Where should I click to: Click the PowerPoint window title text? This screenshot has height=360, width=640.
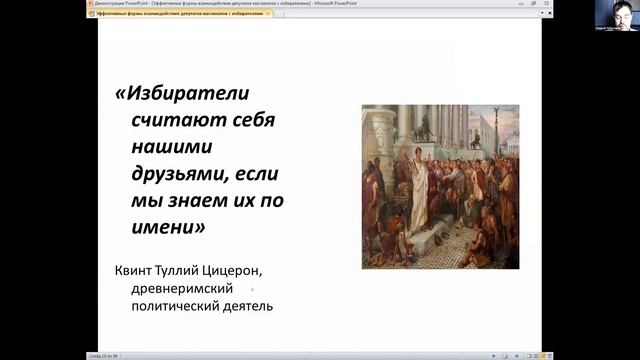[226, 3]
